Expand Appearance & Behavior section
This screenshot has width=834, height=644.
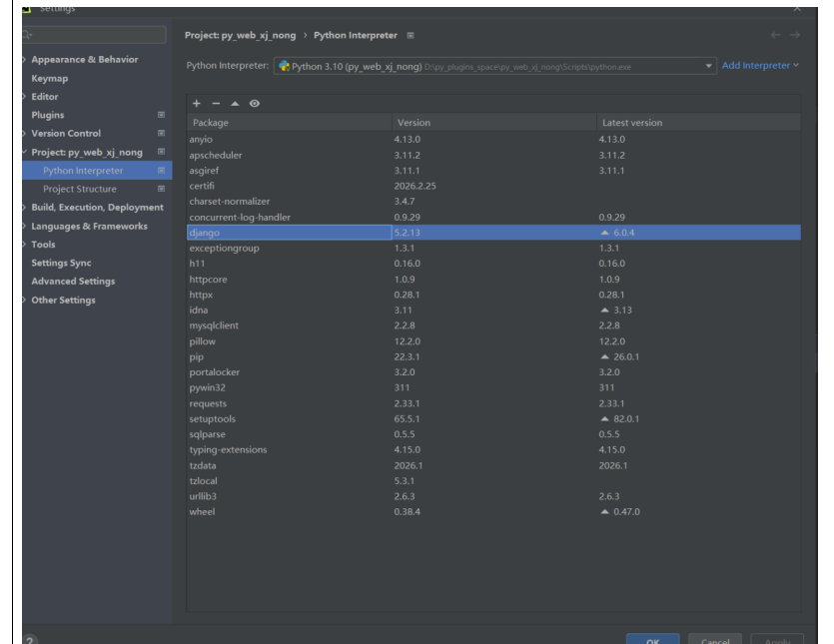coord(24,60)
